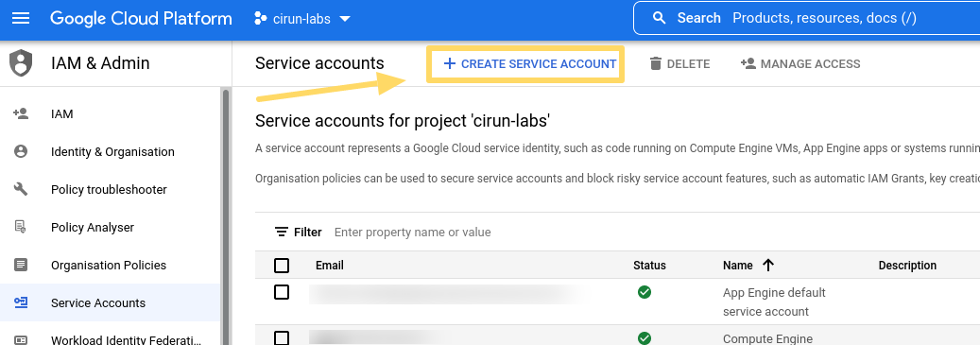Focus the Enter property name or value field

pos(412,233)
